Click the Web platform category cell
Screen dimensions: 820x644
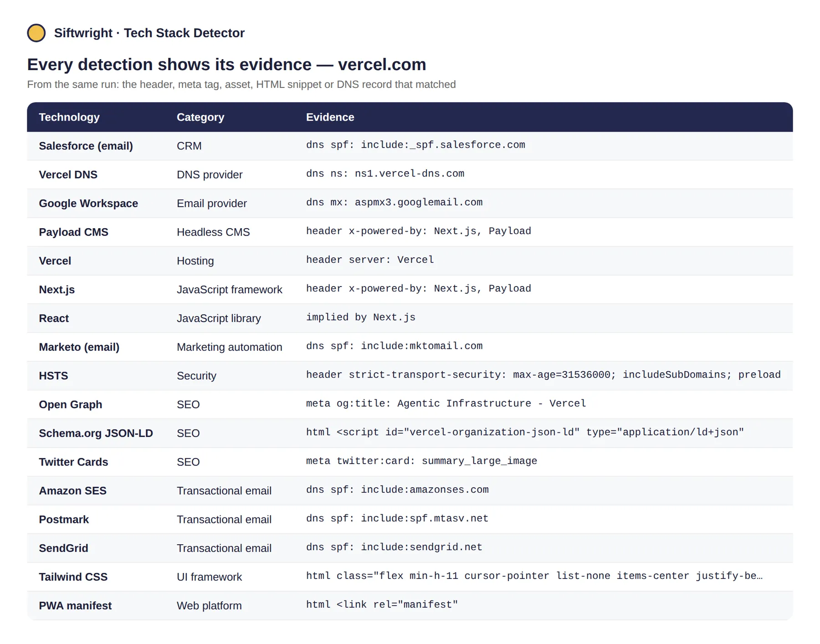[209, 605]
